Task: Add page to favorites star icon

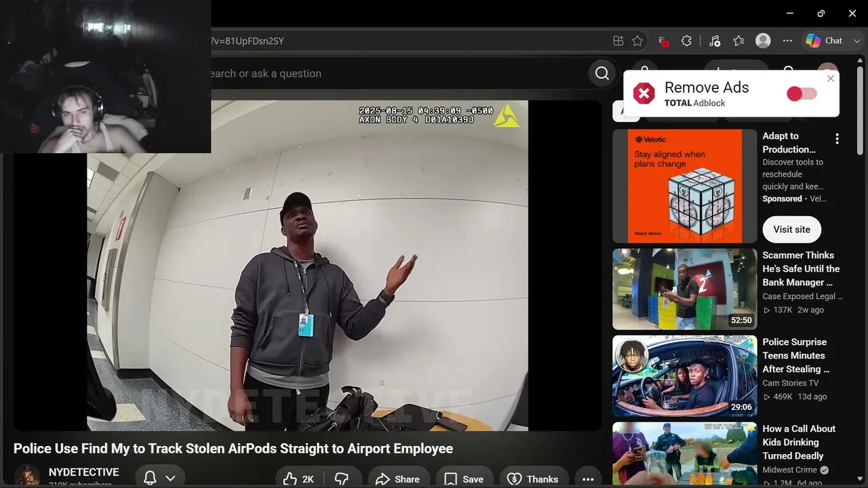Action: coord(637,41)
